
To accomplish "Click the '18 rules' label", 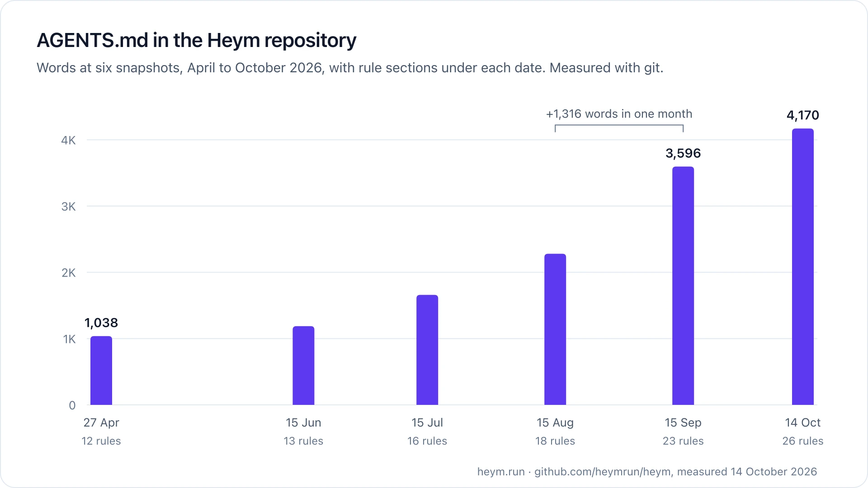I will tap(555, 441).
